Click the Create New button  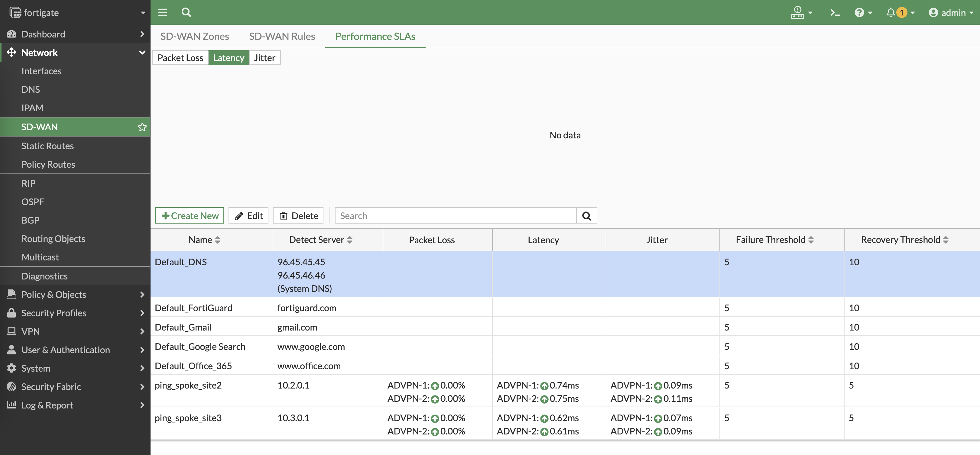190,216
